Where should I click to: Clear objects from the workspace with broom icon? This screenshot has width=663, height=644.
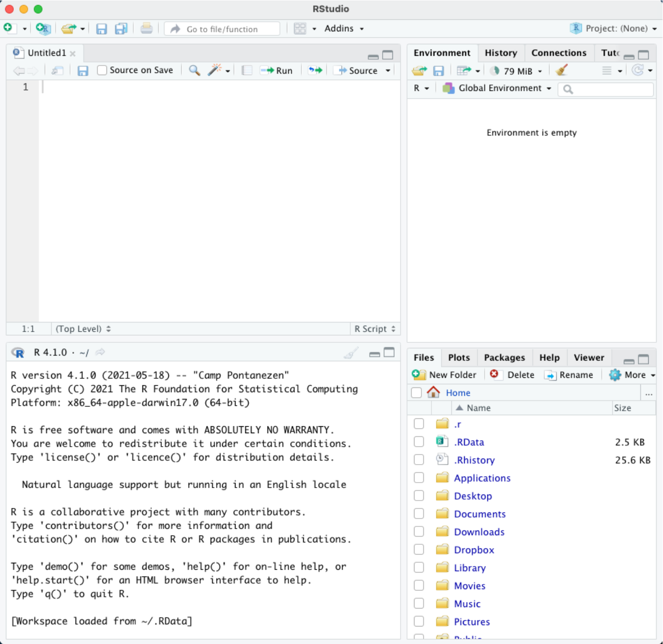coord(562,71)
